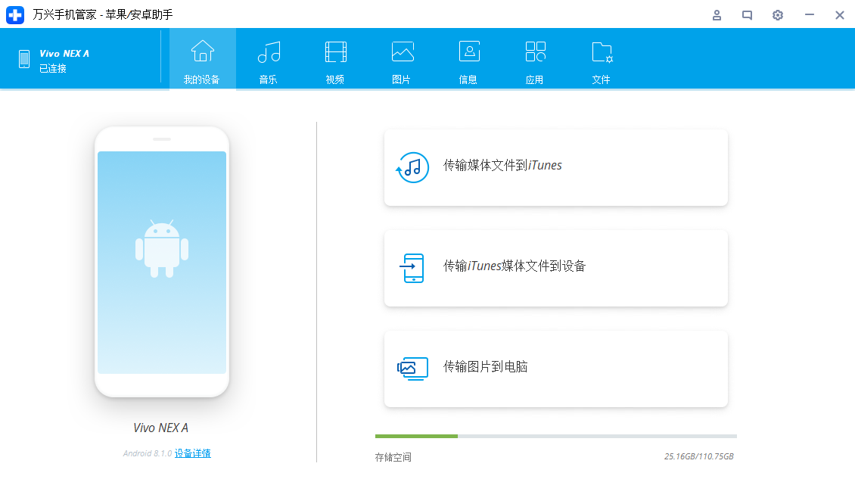This screenshot has height=504, width=855.
Task: Open the 音乐 section
Action: tap(268, 61)
